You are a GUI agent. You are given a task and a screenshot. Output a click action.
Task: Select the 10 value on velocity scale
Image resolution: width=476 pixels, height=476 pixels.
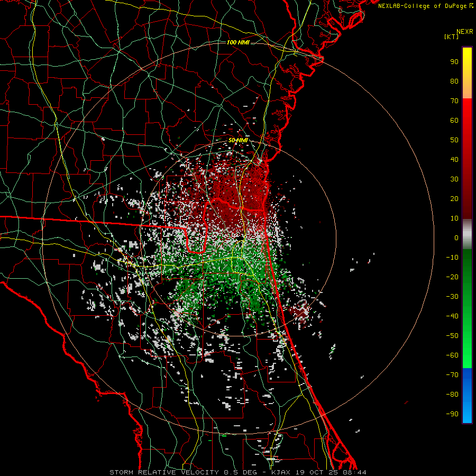[454, 218]
